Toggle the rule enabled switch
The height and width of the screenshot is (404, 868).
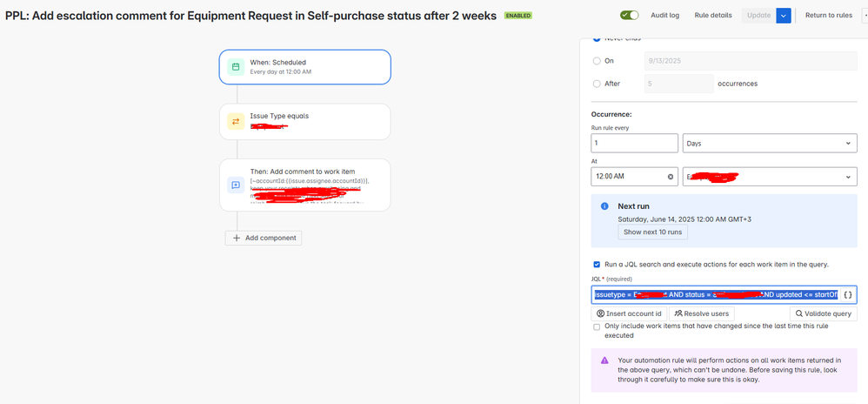[x=629, y=15]
